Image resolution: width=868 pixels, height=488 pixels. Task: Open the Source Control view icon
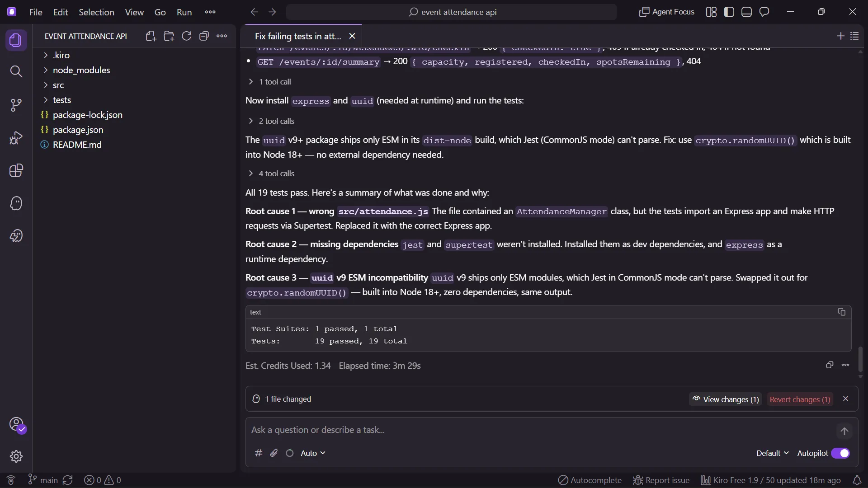coord(16,105)
